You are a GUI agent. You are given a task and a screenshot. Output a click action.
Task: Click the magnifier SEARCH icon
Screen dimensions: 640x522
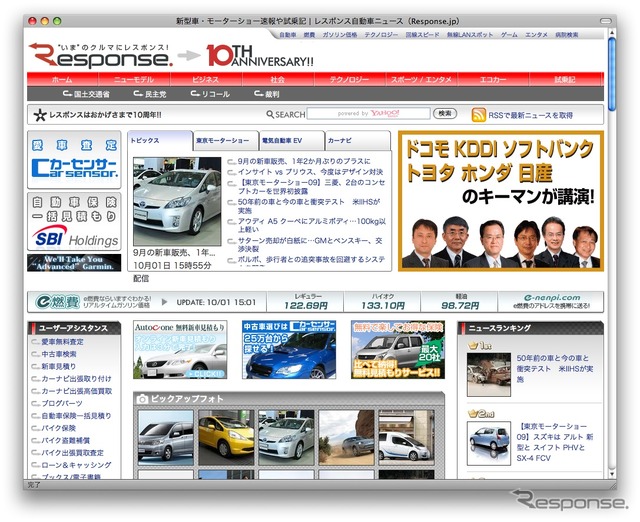270,115
